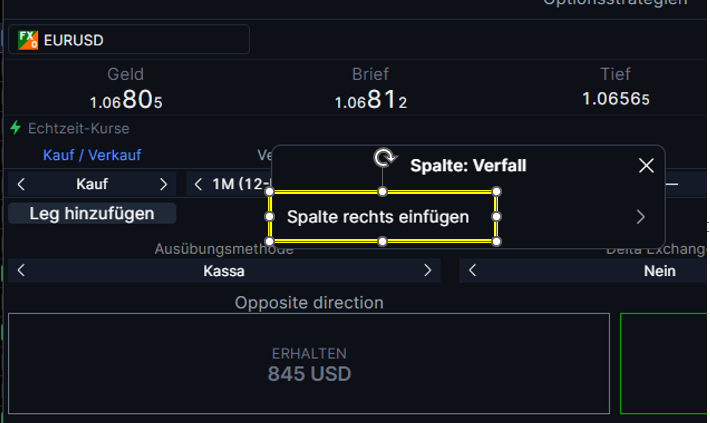Image resolution: width=710 pixels, height=423 pixels.
Task: Click left arrow beside 1M expiry
Action: pos(198,184)
